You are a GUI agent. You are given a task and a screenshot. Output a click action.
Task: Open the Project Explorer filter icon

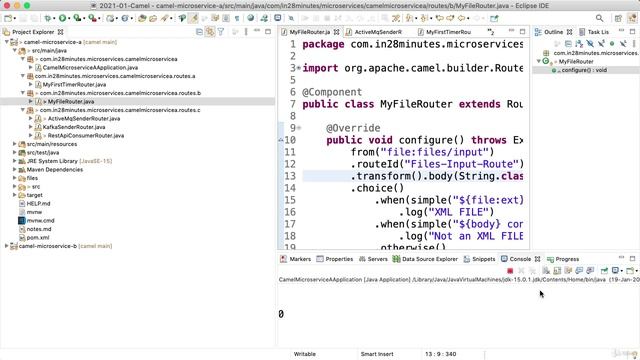(x=221, y=32)
